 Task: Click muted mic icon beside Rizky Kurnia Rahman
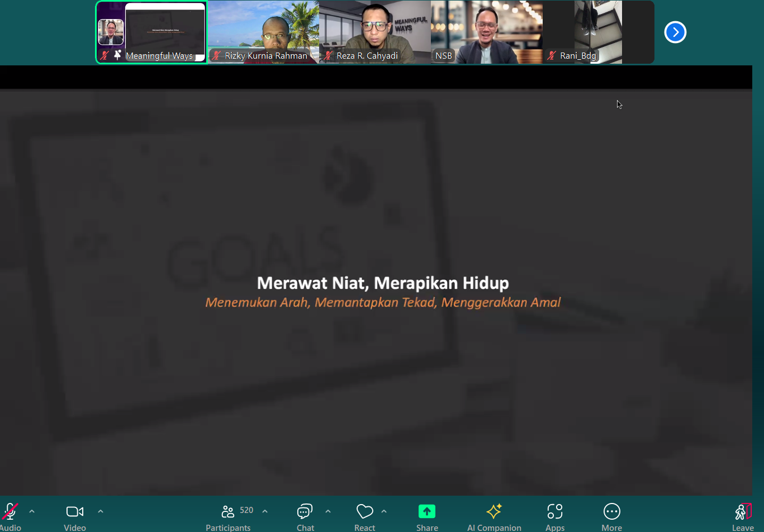coord(216,55)
